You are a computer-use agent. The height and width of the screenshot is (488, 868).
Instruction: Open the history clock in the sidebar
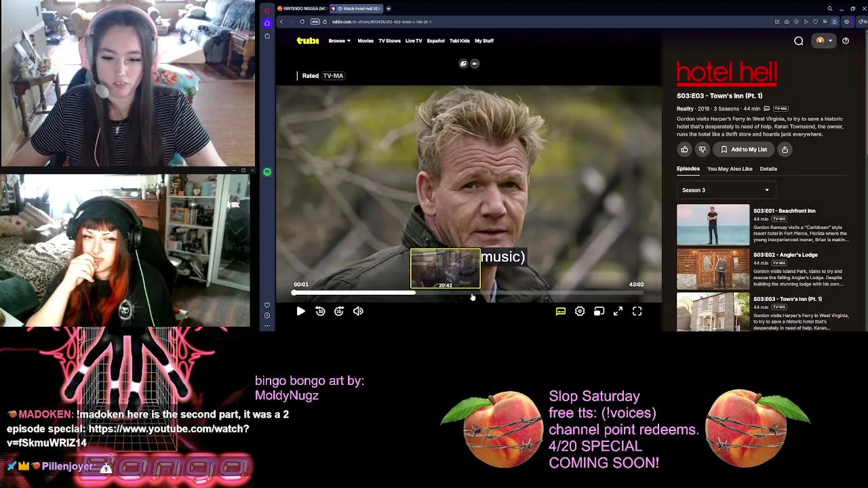(x=267, y=315)
